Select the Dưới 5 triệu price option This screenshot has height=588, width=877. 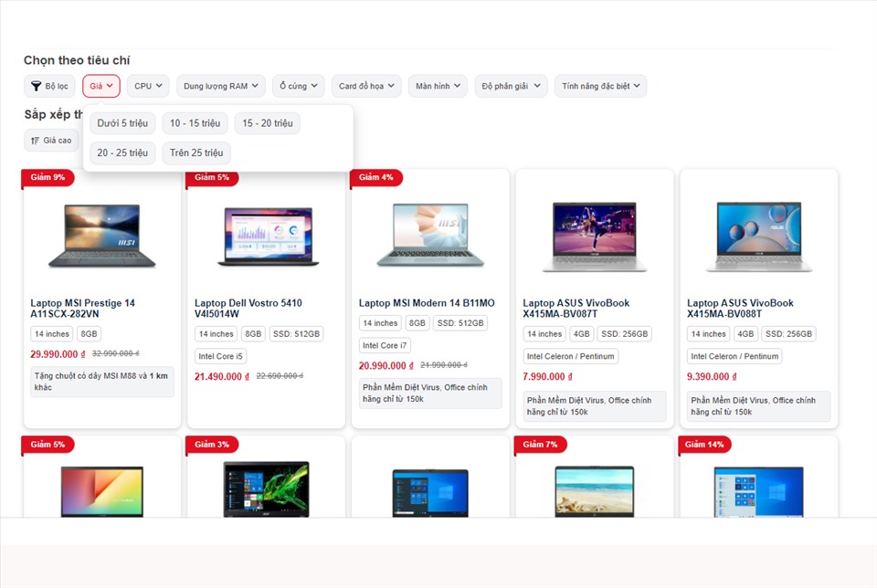coord(122,123)
